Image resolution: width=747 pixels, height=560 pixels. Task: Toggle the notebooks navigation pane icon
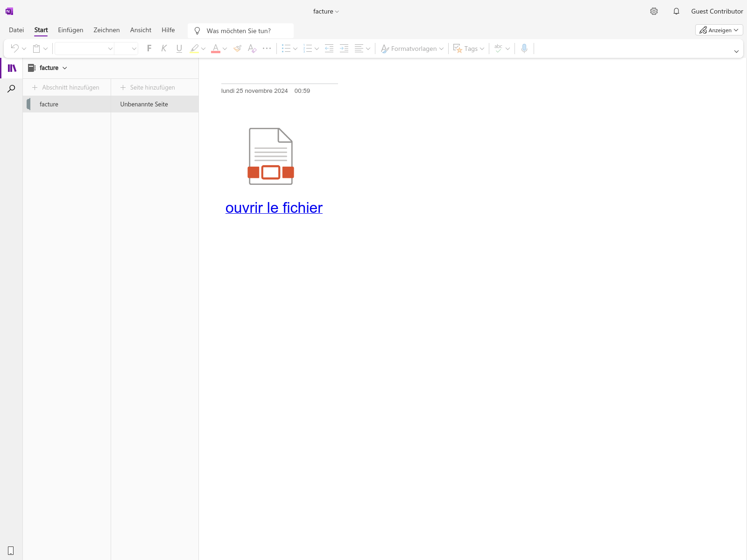[x=12, y=68]
